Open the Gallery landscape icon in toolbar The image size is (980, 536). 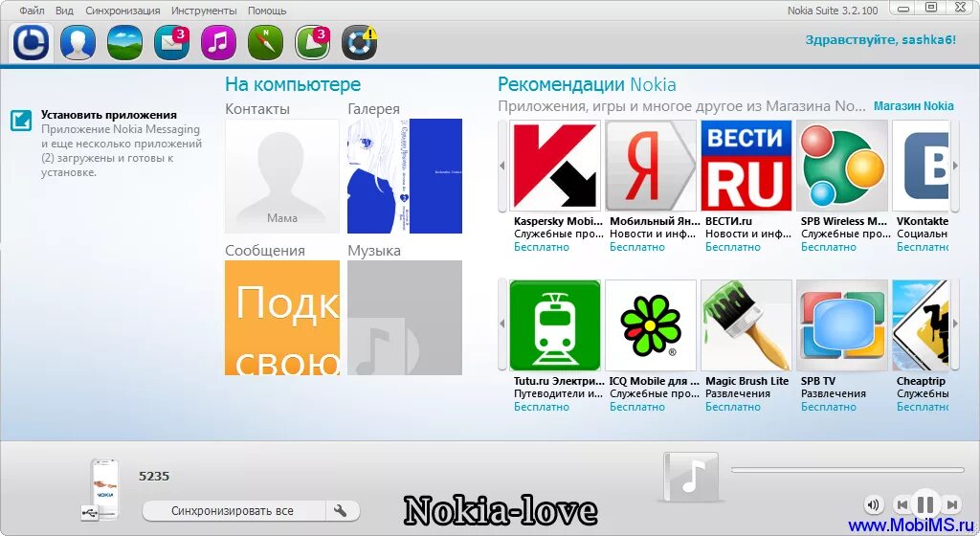(x=125, y=42)
